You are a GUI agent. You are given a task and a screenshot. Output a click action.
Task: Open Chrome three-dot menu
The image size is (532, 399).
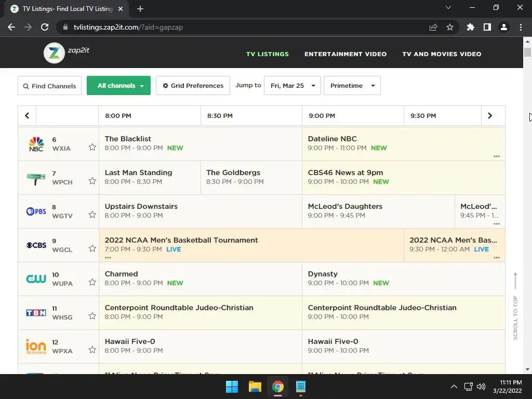521,27
